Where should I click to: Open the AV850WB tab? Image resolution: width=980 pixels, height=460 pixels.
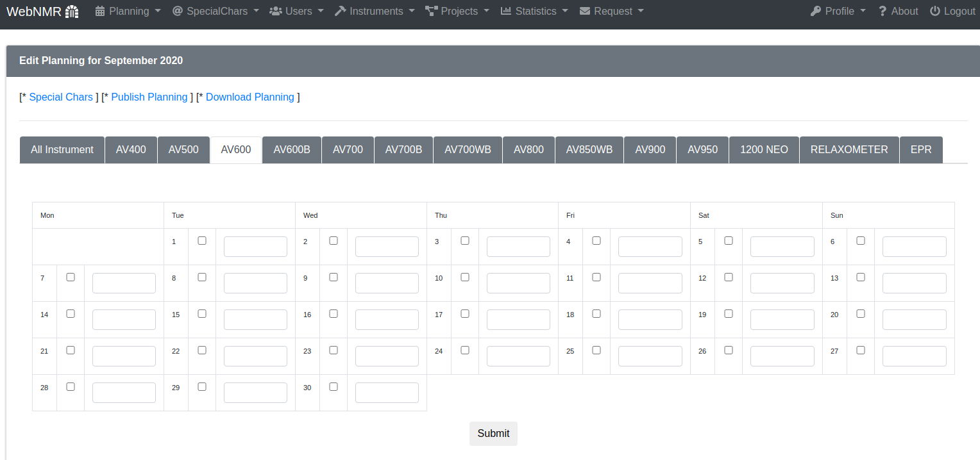coord(589,150)
